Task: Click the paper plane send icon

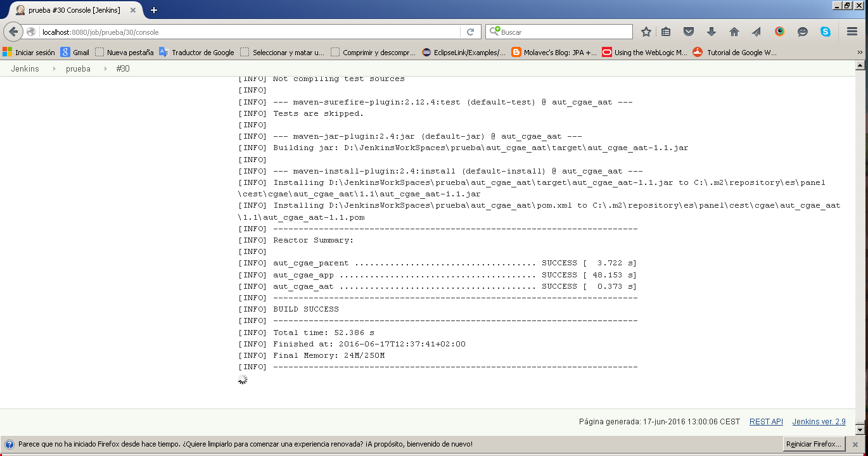Action: coord(756,32)
